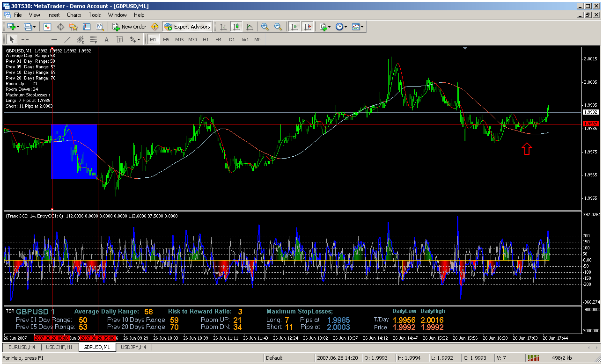Toggle chart auto scroll

(294, 27)
